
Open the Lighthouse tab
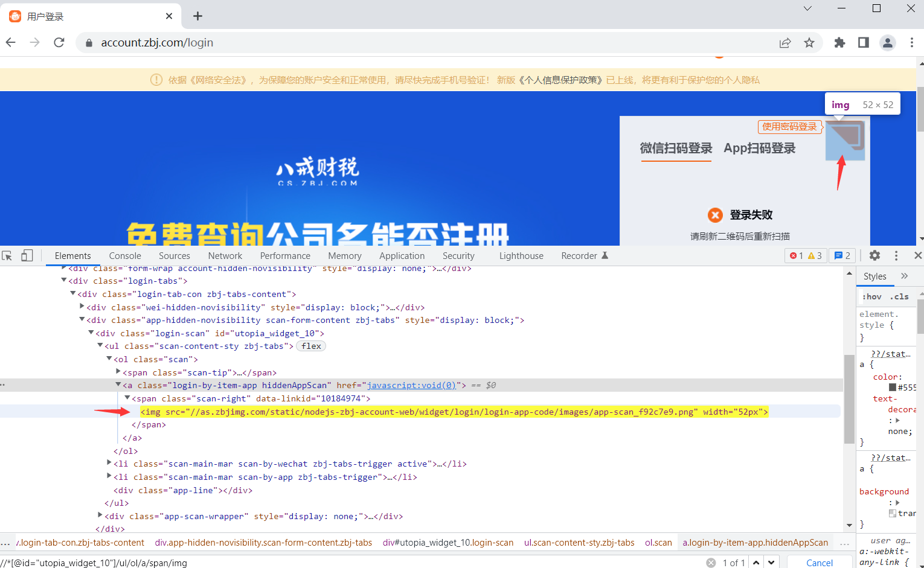click(x=521, y=256)
